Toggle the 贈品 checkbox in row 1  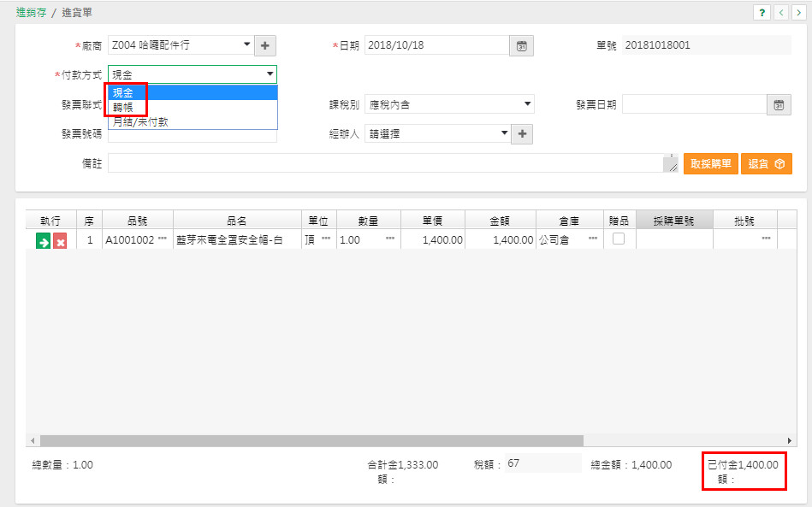tap(619, 239)
